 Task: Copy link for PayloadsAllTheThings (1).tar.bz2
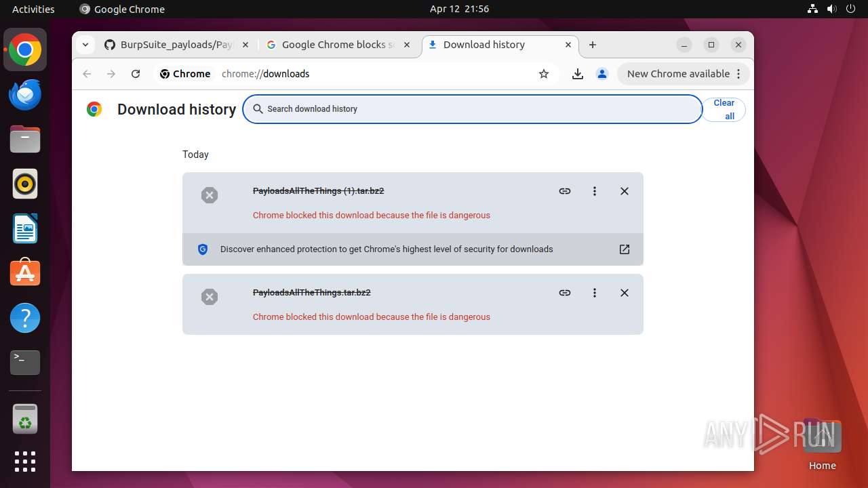pyautogui.click(x=565, y=191)
